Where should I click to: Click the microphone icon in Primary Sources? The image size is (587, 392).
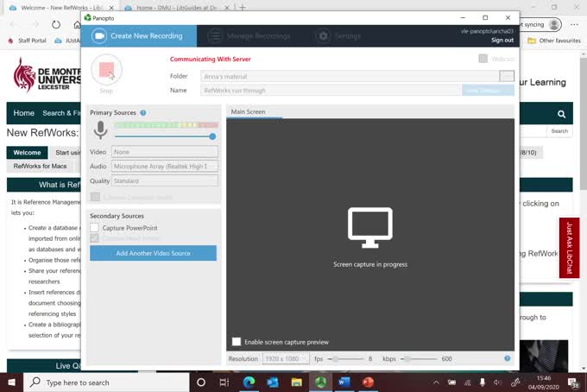tap(100, 130)
